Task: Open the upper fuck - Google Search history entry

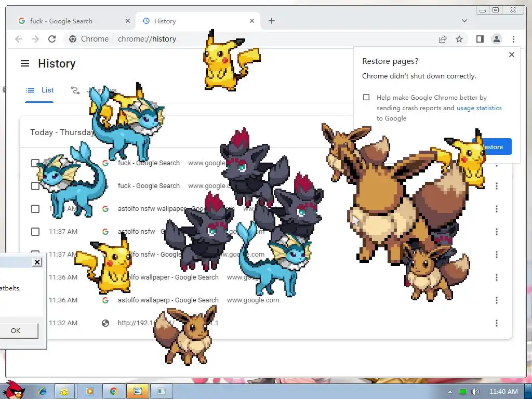Action: [149, 163]
